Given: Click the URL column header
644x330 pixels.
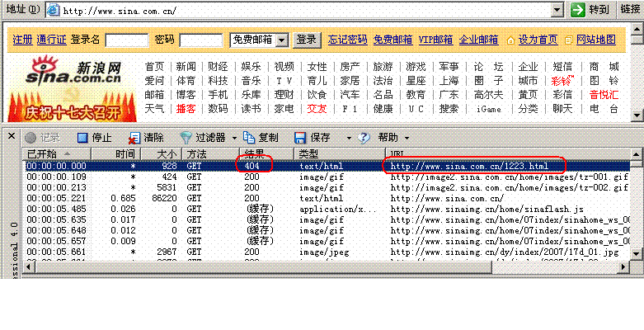Looking at the screenshot, I should tap(508, 153).
